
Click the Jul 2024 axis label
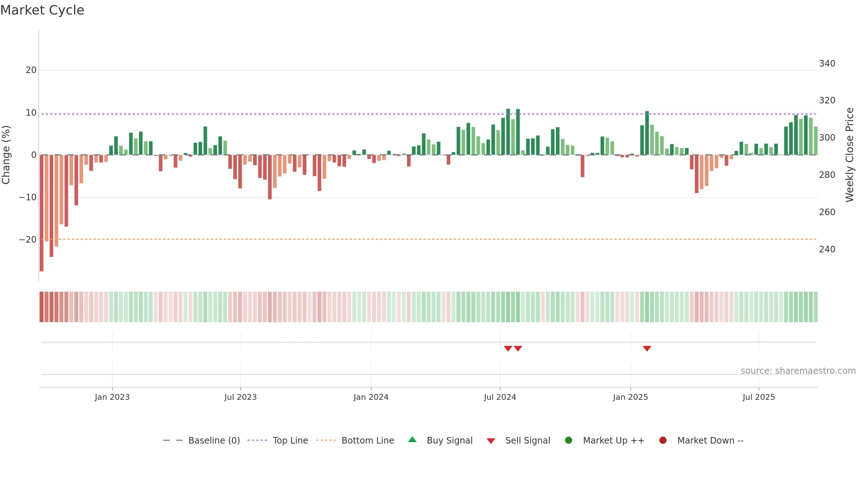click(500, 397)
